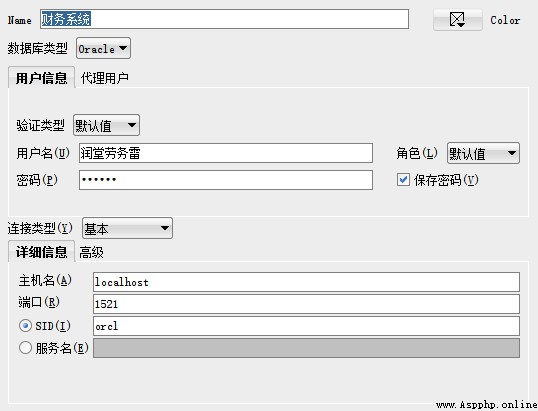538x411 pixels.
Task: Click the Name input field
Action: 224,19
